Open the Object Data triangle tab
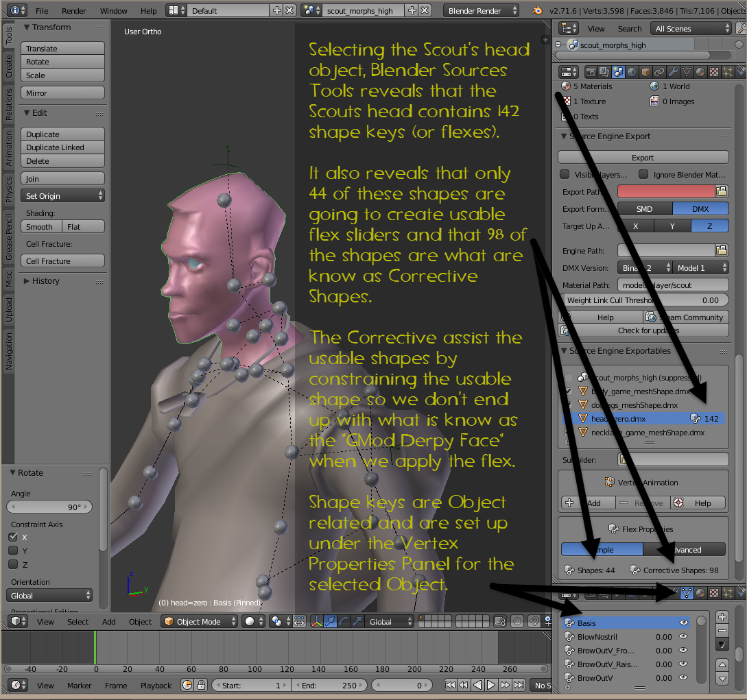Viewport: 747px width, 700px height. 687,72
